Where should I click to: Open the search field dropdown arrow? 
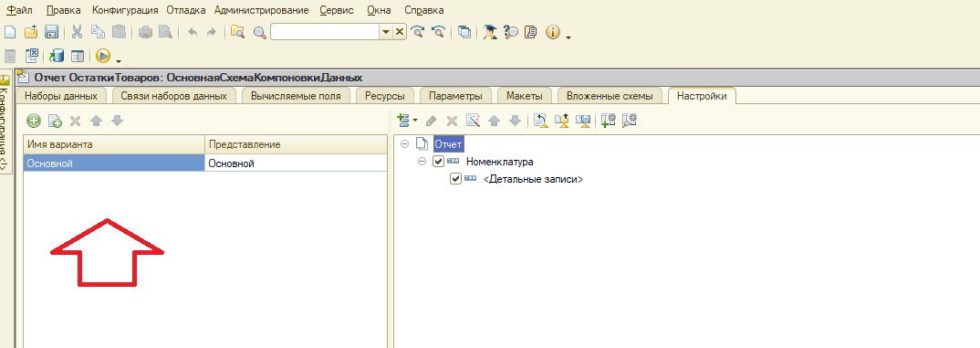point(386,32)
